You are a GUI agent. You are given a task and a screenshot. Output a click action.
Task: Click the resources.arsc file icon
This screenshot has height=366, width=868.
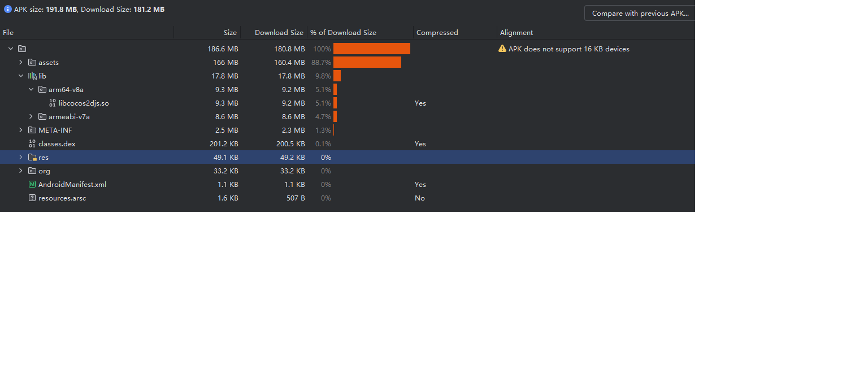point(32,198)
